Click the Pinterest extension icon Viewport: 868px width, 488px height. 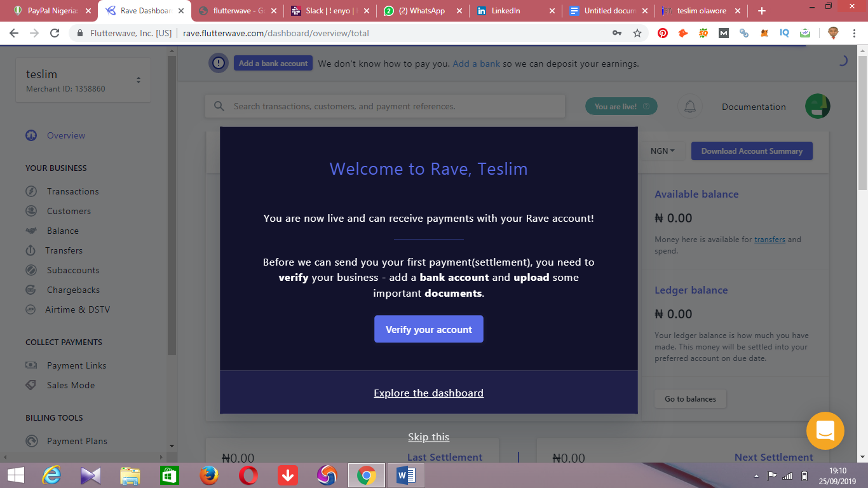point(663,33)
